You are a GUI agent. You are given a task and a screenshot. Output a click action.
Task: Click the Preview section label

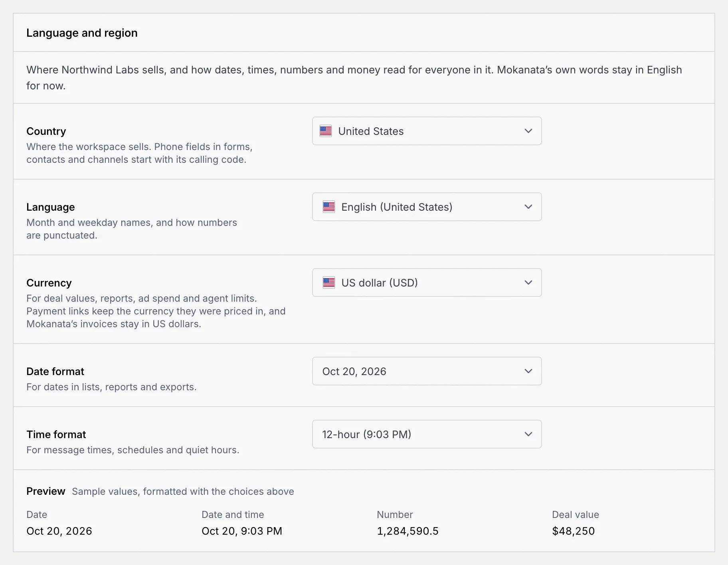[x=46, y=491]
